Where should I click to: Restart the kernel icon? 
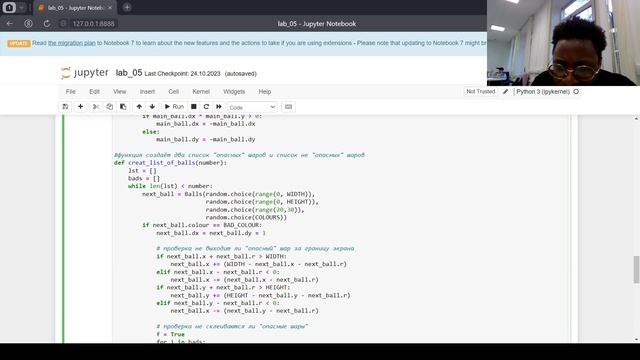(x=206, y=107)
